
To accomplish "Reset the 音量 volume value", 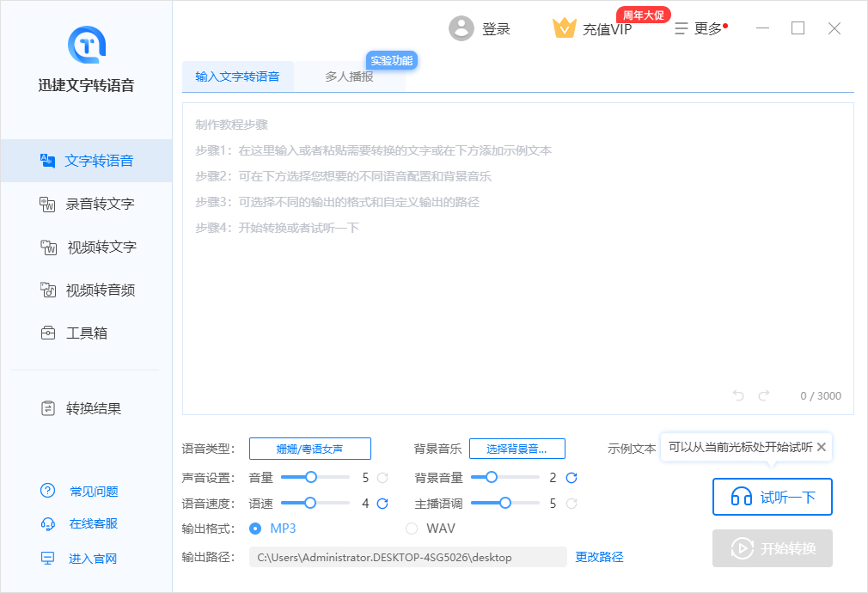I will point(382,477).
